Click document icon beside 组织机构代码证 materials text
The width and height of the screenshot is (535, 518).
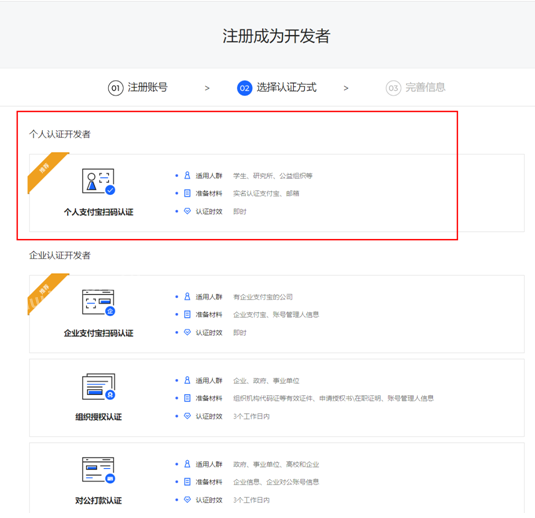(x=187, y=398)
